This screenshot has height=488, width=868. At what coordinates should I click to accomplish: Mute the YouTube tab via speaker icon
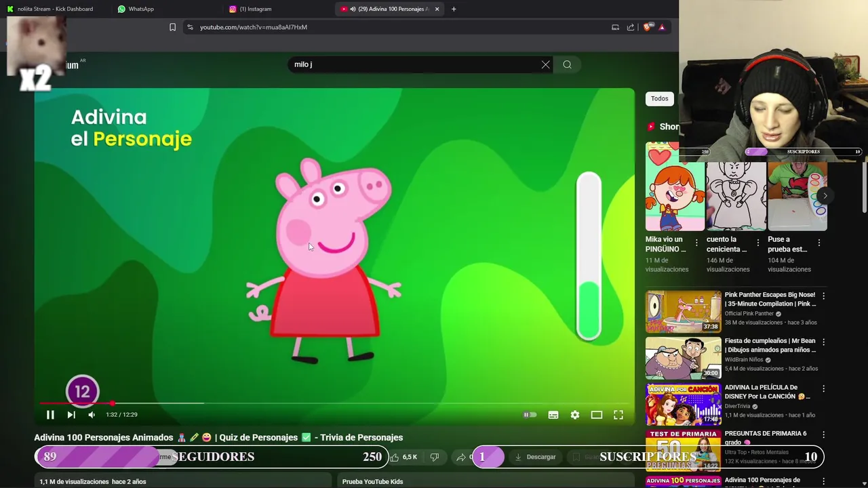(353, 9)
